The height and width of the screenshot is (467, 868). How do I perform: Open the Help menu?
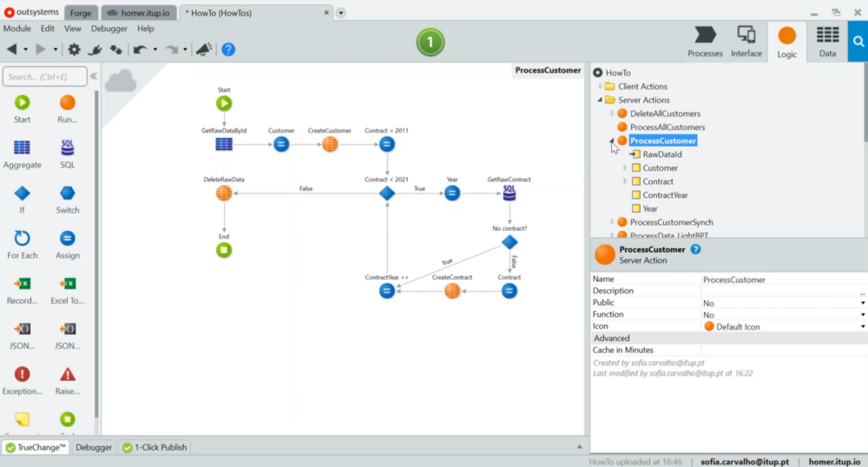click(x=146, y=29)
